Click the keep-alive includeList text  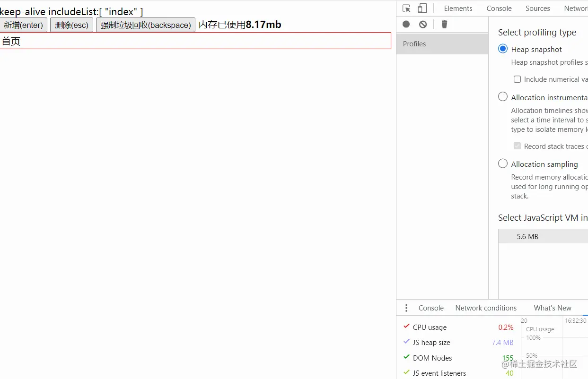click(x=71, y=12)
